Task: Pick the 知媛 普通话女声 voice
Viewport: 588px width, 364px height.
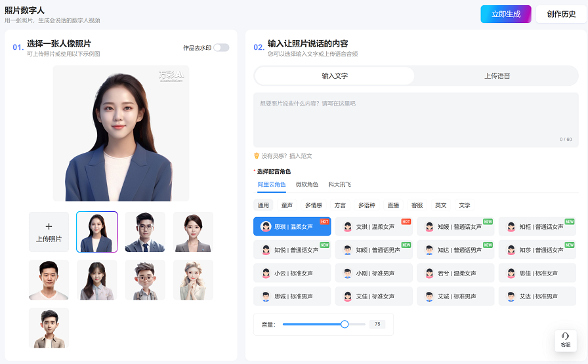Action: 455,226
